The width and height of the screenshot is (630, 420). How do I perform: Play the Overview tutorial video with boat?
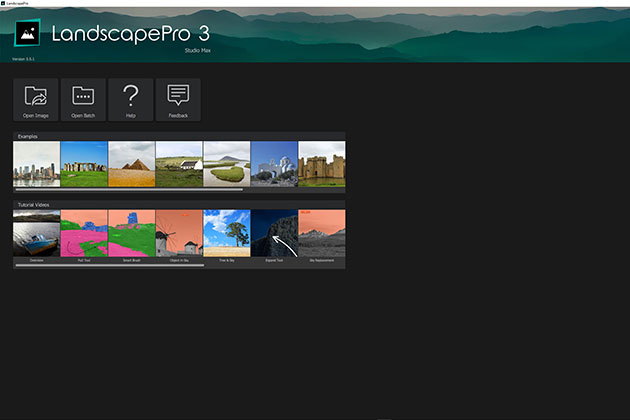(37, 233)
